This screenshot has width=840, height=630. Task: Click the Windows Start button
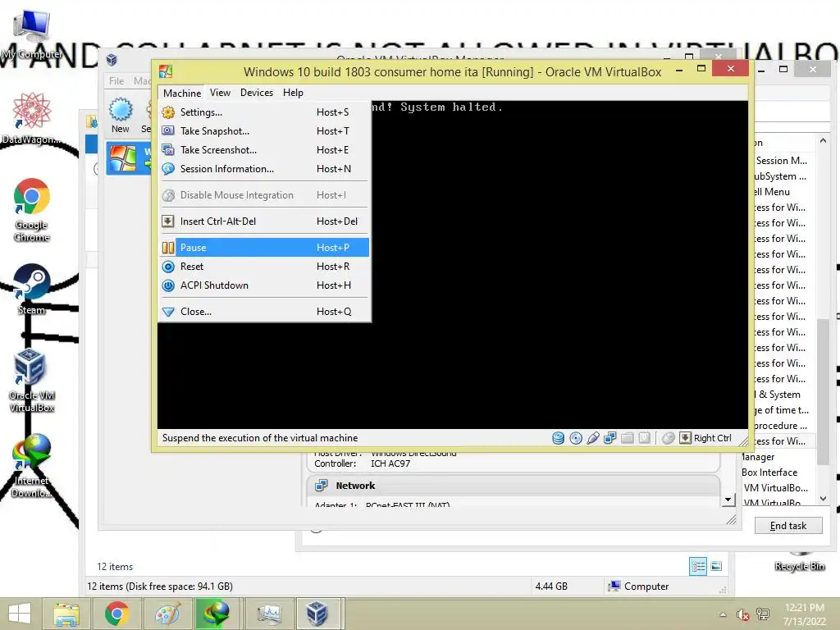[x=20, y=614]
